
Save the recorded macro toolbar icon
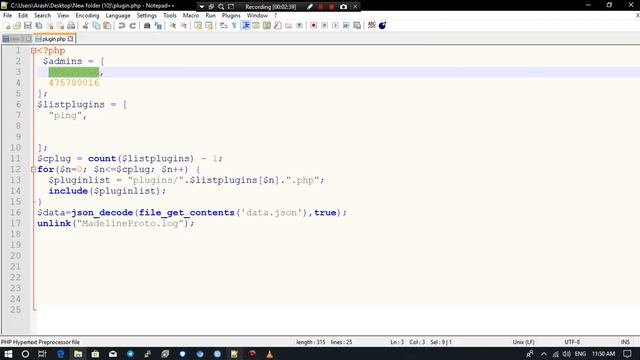[357, 26]
